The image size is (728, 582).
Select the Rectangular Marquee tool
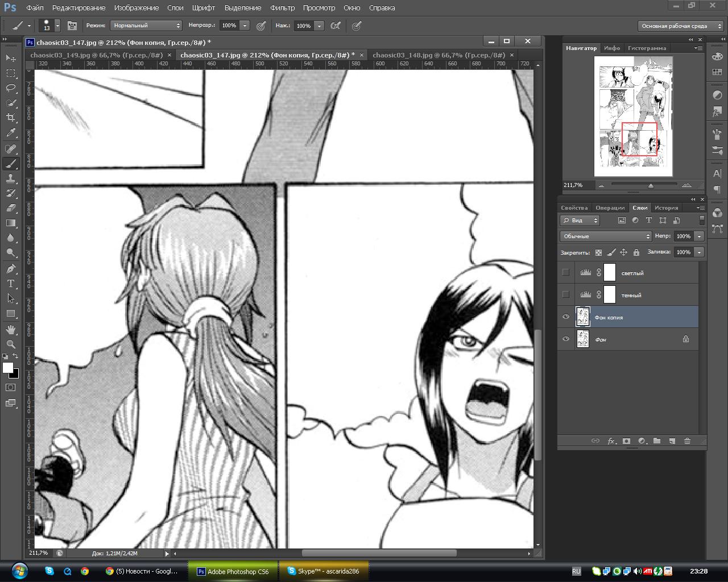tap(11, 73)
